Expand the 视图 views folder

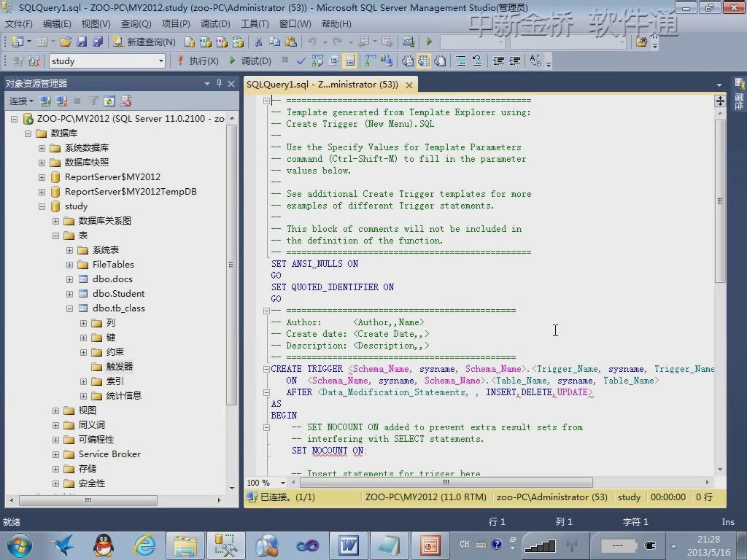pyautogui.click(x=55, y=411)
